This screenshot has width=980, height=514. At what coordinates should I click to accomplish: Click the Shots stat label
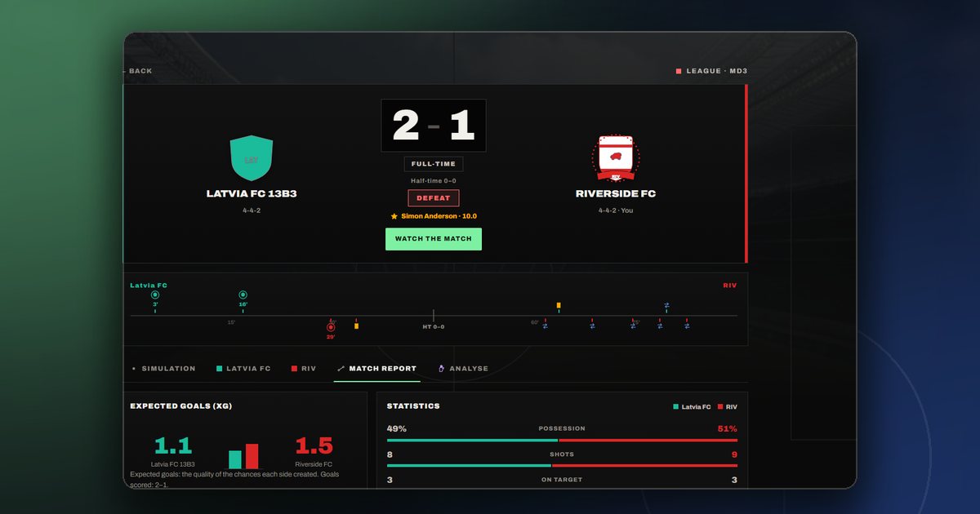tap(562, 454)
